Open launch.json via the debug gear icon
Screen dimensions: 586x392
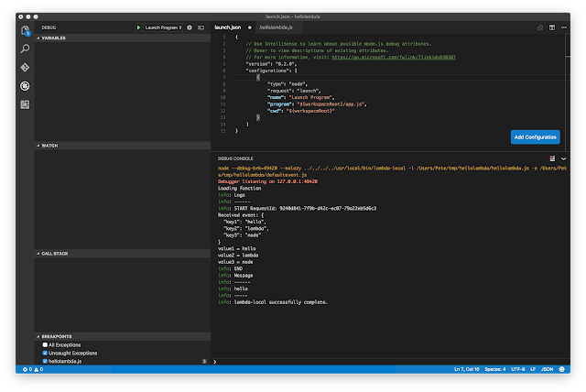(x=190, y=27)
